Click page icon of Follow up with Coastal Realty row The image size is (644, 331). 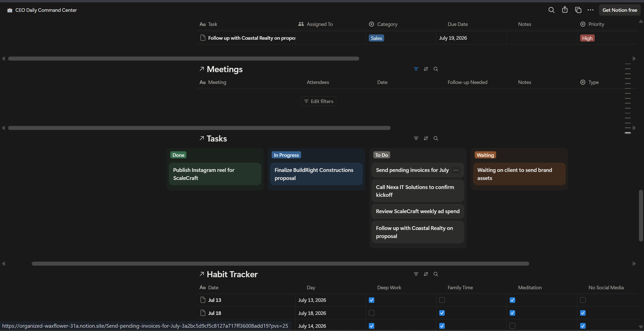(x=203, y=38)
